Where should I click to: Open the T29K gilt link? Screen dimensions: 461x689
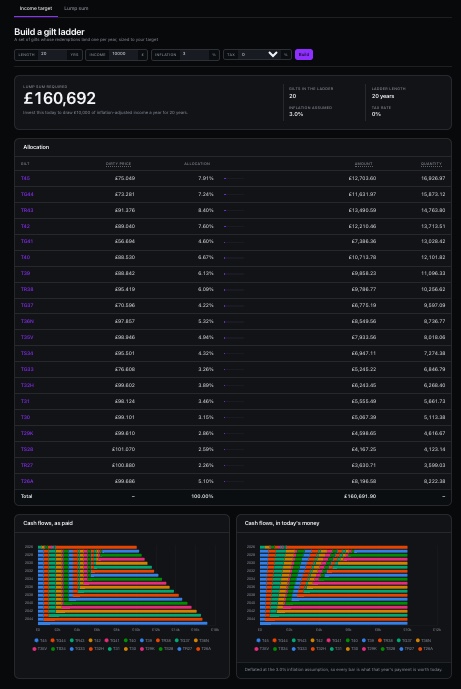[27, 433]
